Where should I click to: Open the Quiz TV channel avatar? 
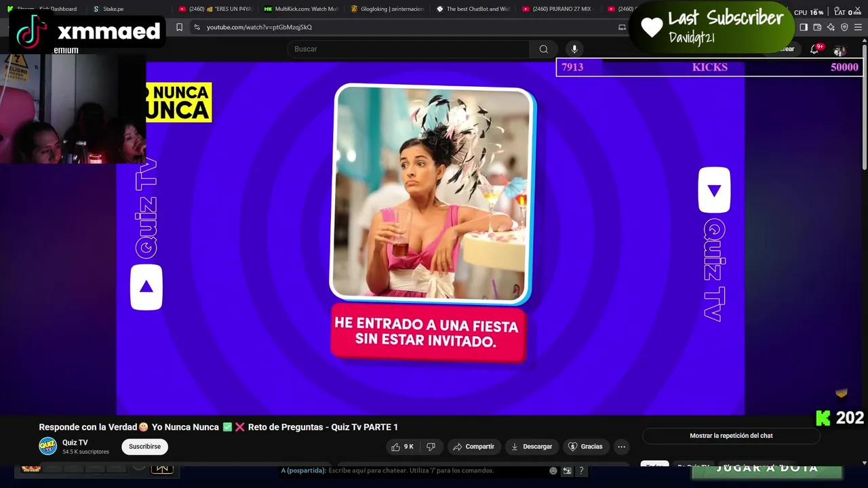[47, 446]
